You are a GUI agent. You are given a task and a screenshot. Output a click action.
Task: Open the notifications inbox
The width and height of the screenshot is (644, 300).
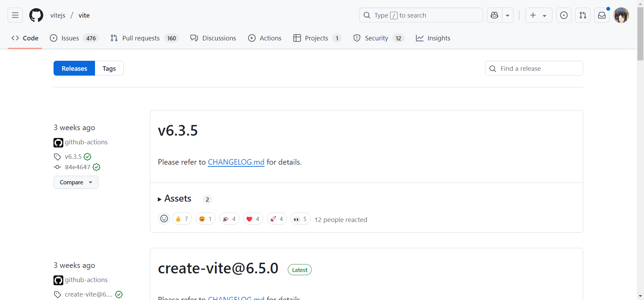pos(602,15)
